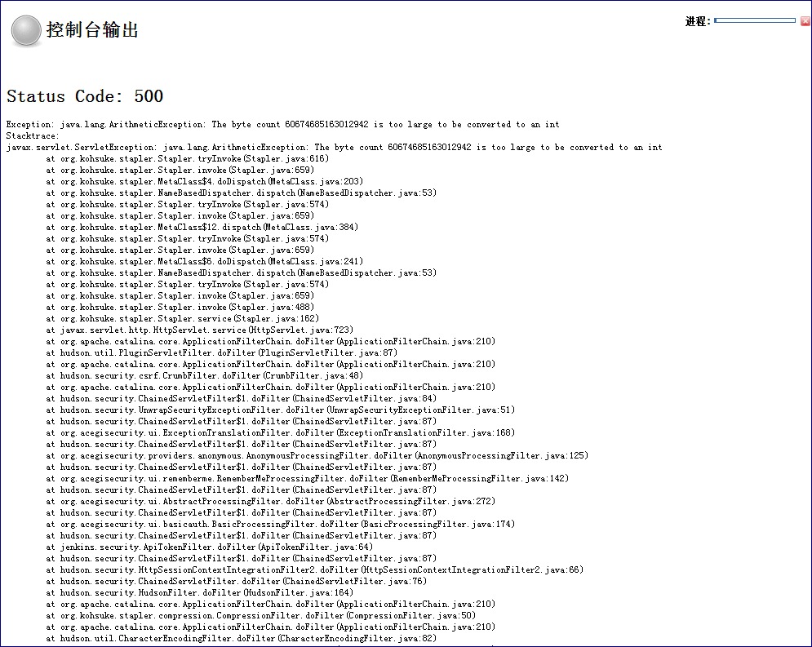Click the red X beside the progress bar

click(x=805, y=20)
